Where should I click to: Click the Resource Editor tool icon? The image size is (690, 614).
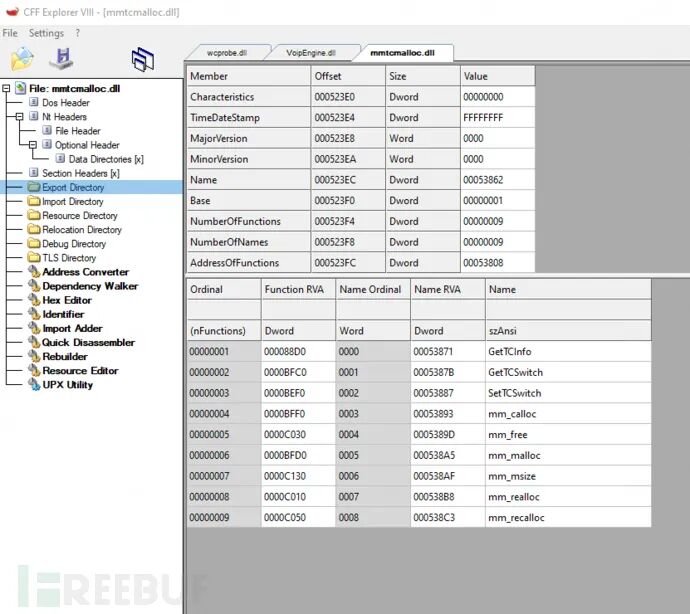(34, 370)
